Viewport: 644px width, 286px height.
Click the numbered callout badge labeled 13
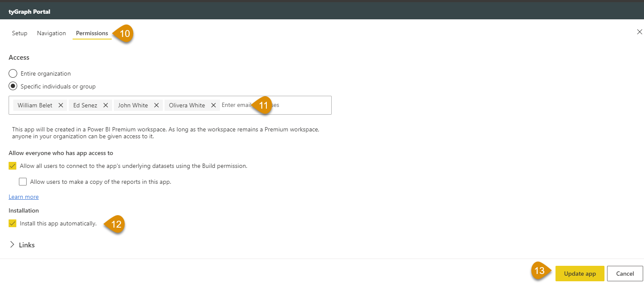[540, 271]
